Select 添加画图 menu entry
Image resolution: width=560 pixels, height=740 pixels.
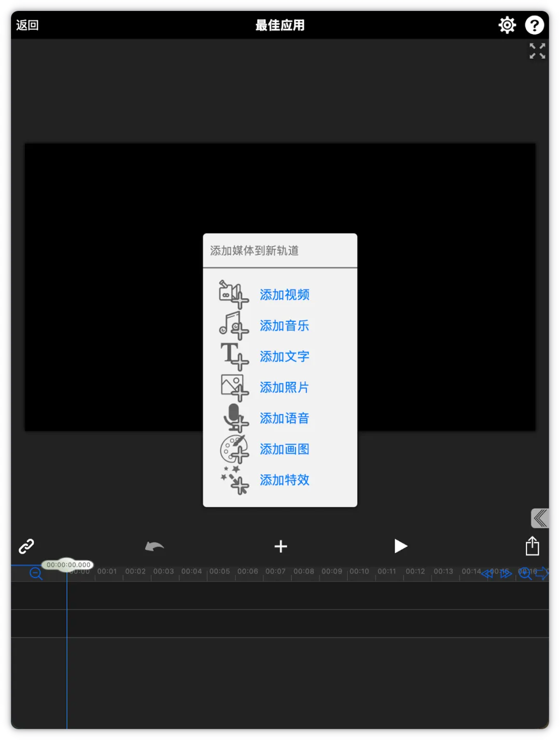coord(284,449)
